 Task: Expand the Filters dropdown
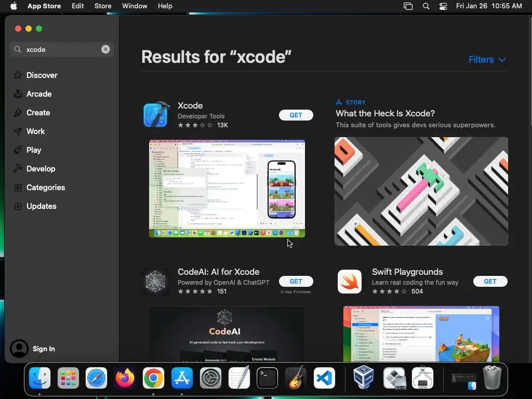(487, 60)
